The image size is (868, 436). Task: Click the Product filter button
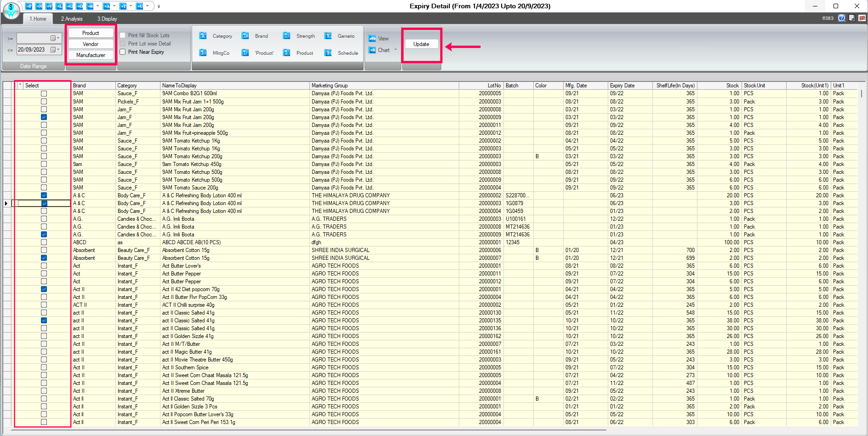click(91, 33)
